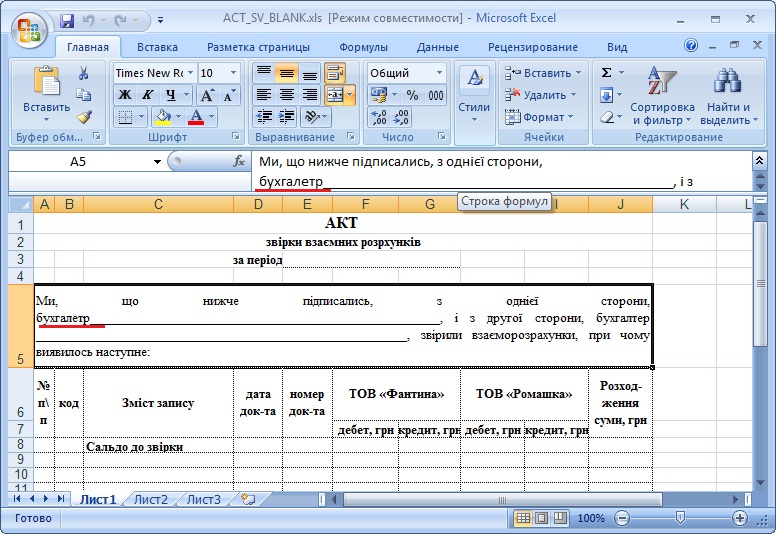776x534 pixels.
Task: Open font size dropdown showing 10
Action: coord(233,73)
